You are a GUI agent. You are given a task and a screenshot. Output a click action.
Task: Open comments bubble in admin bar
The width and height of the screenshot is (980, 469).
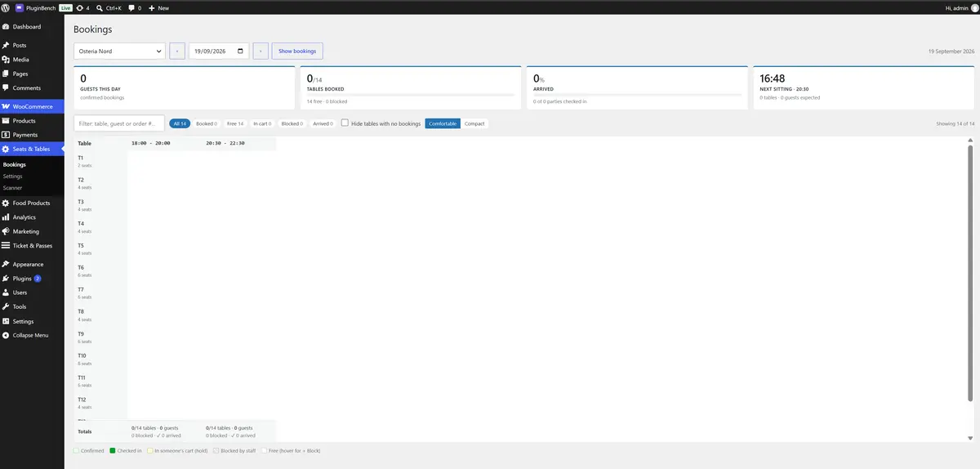pos(135,7)
